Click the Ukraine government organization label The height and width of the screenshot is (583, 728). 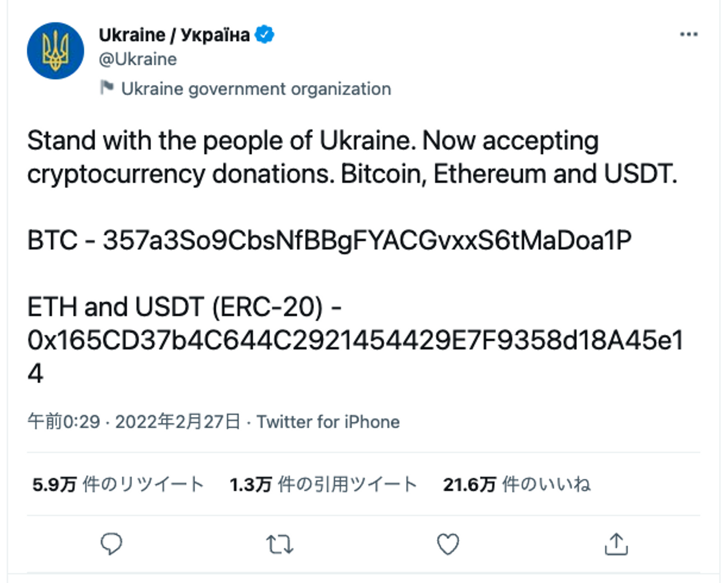pos(256,89)
